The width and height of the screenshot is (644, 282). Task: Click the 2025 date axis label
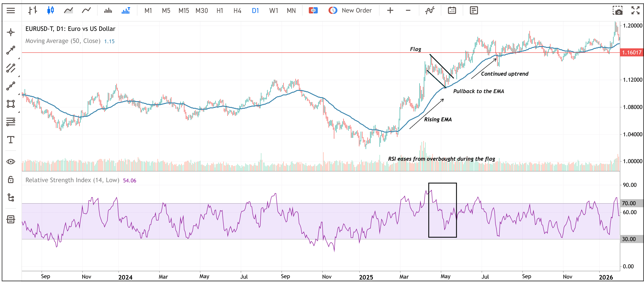(366, 277)
